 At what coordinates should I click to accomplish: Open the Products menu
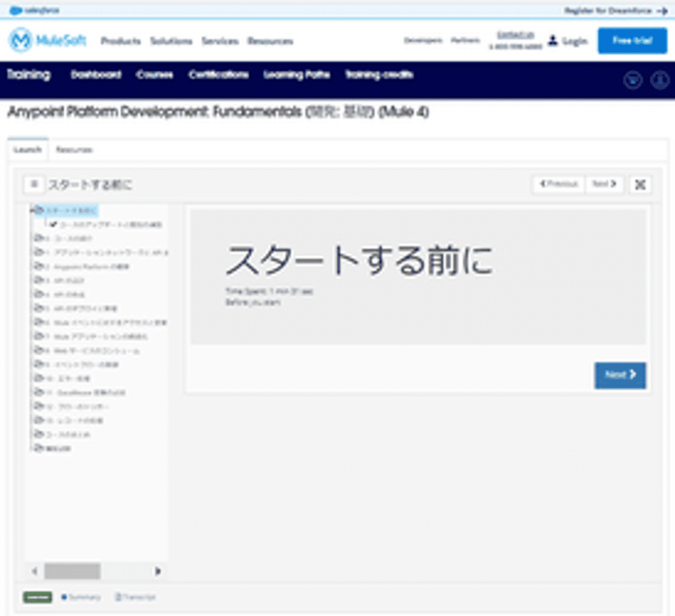pyautogui.click(x=121, y=41)
